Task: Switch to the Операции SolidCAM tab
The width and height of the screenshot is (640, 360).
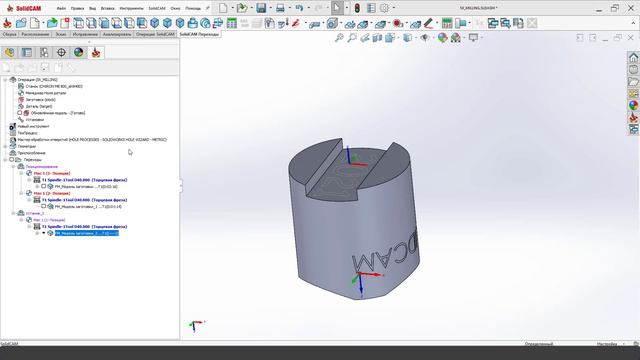Action: pyautogui.click(x=155, y=34)
